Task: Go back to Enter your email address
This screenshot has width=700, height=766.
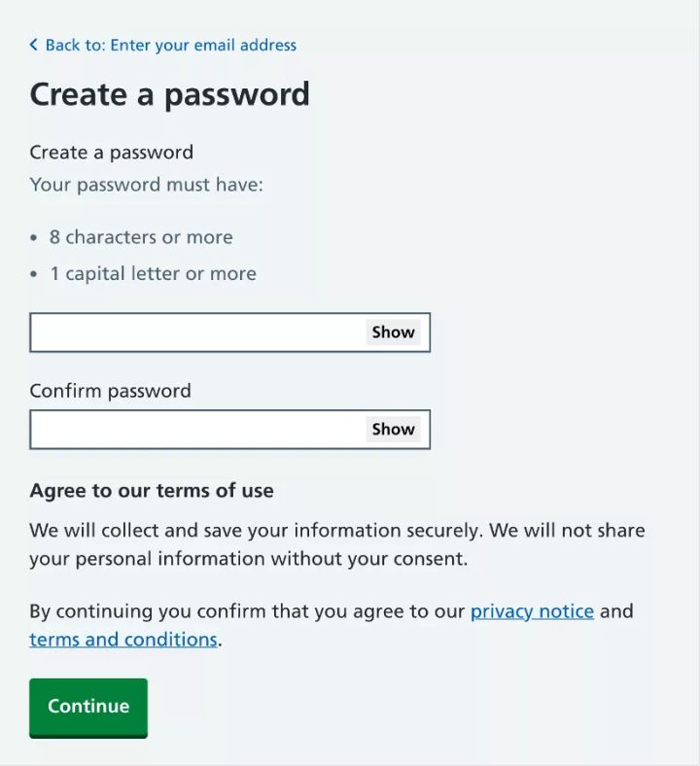Action: [x=170, y=45]
